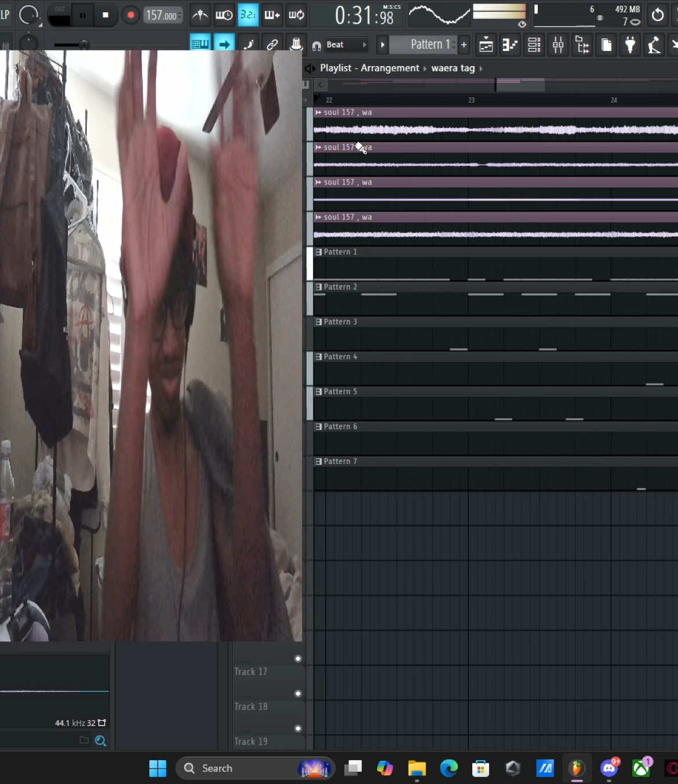Open Discord from the taskbar
The width and height of the screenshot is (678, 784).
(609, 768)
